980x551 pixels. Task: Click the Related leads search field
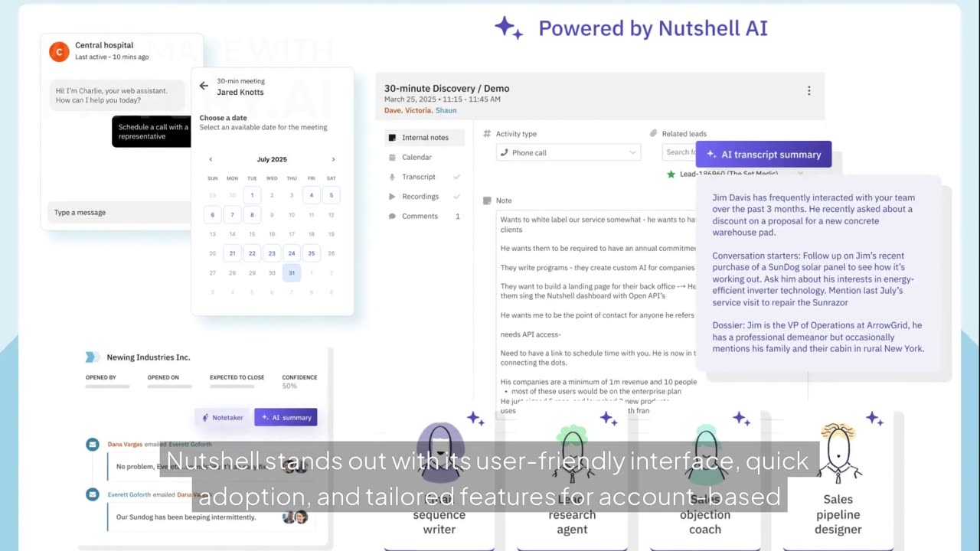678,152
